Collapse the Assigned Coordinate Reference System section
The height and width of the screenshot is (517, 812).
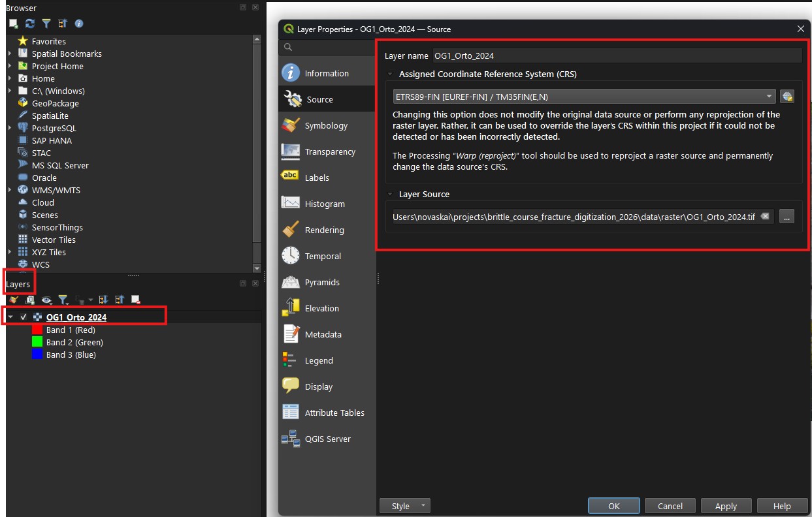tap(390, 73)
